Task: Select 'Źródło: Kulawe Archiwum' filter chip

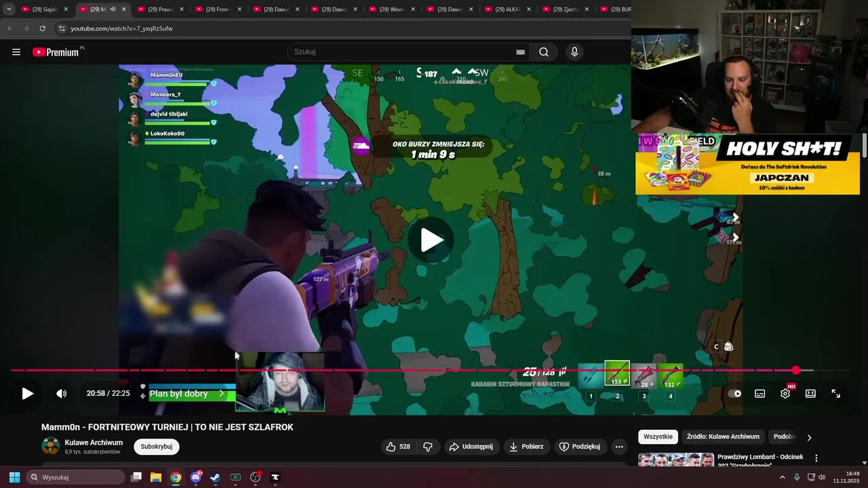Action: [x=723, y=437]
